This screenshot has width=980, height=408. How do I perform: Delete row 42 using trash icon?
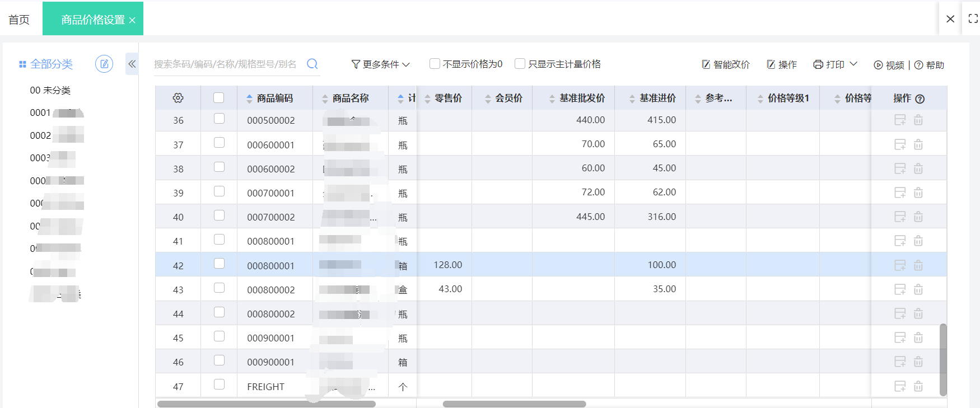[918, 265]
